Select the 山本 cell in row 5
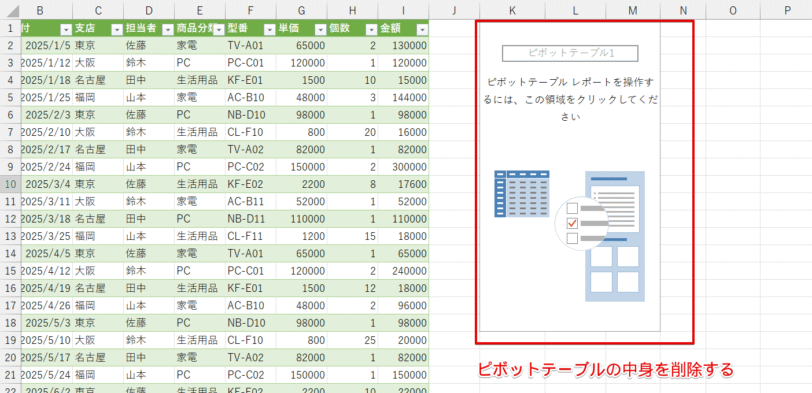The height and width of the screenshot is (393, 812). pyautogui.click(x=149, y=97)
